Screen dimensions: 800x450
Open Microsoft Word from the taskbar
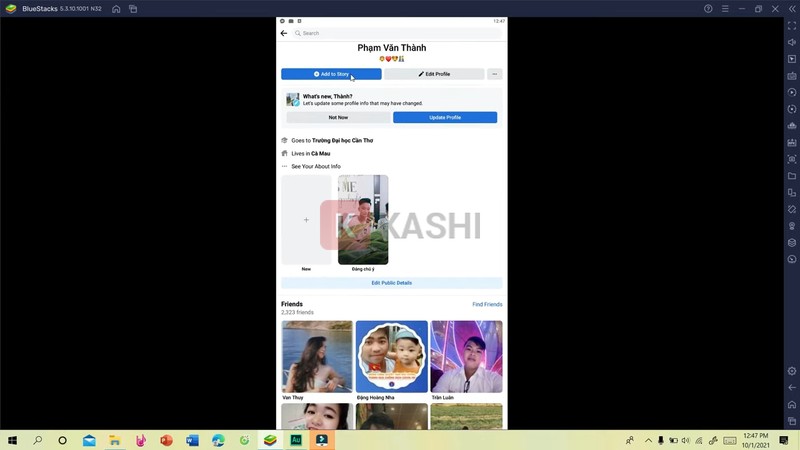click(192, 440)
